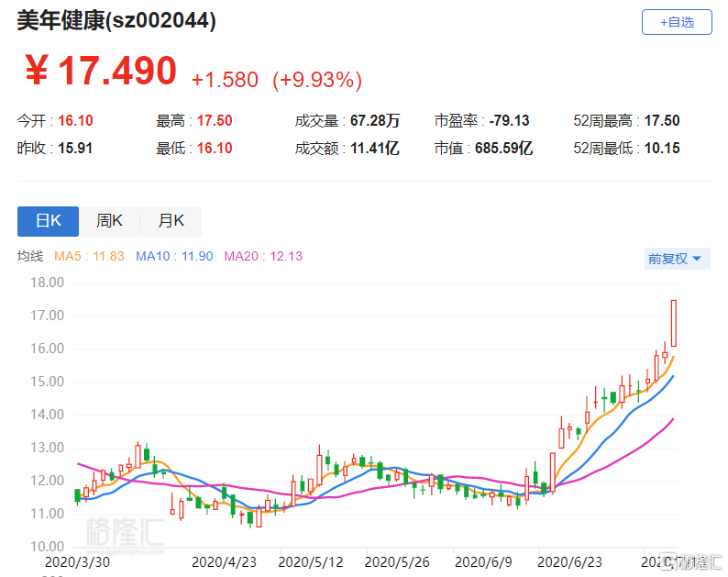The image size is (728, 577).
Task: Click the percentage change (+9.93%)
Action: coord(317,80)
